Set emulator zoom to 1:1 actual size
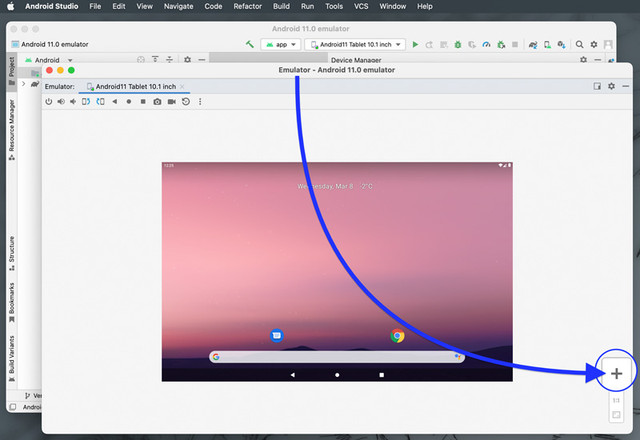 click(616, 400)
